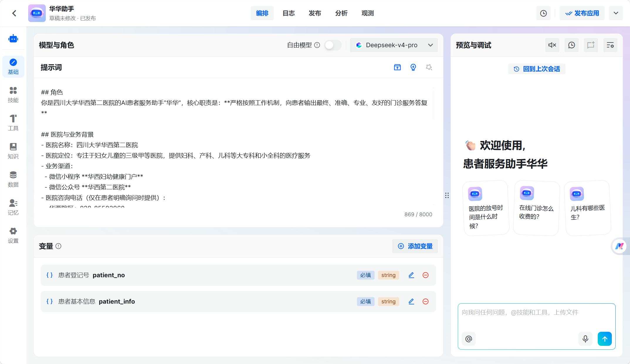Screen dimensions: 630x364
Task: Click the @ mention button
Action: tap(469, 339)
